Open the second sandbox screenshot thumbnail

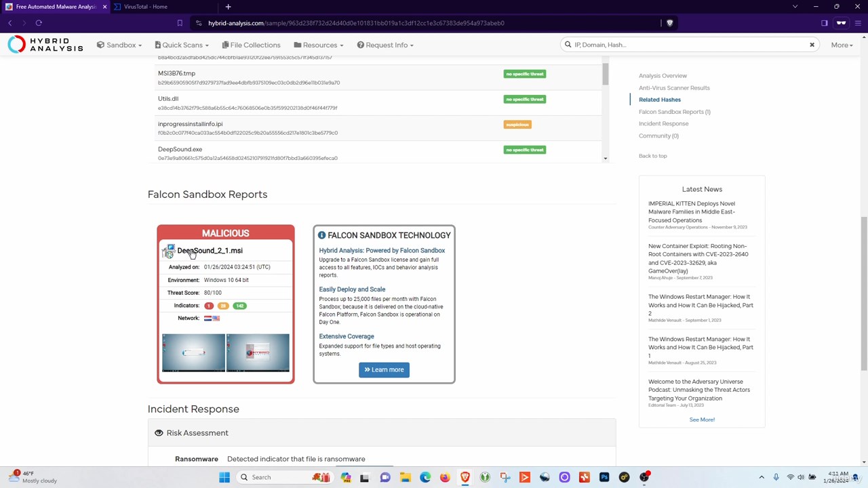pos(258,352)
